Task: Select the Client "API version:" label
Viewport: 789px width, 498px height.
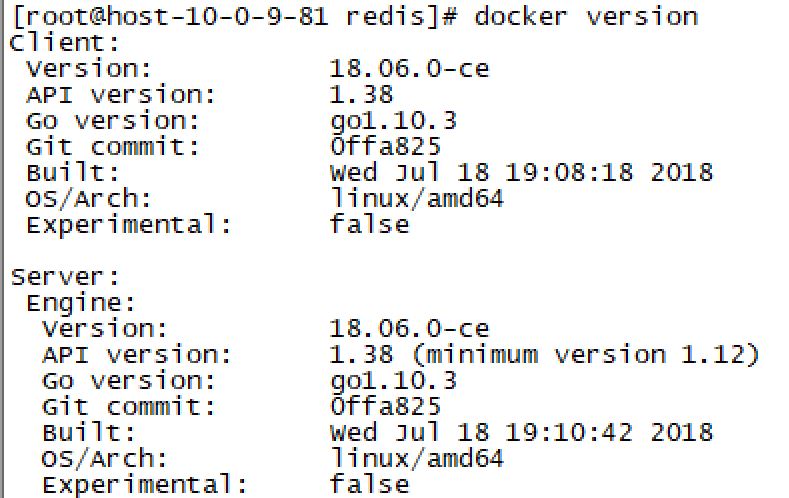Action: 121,95
